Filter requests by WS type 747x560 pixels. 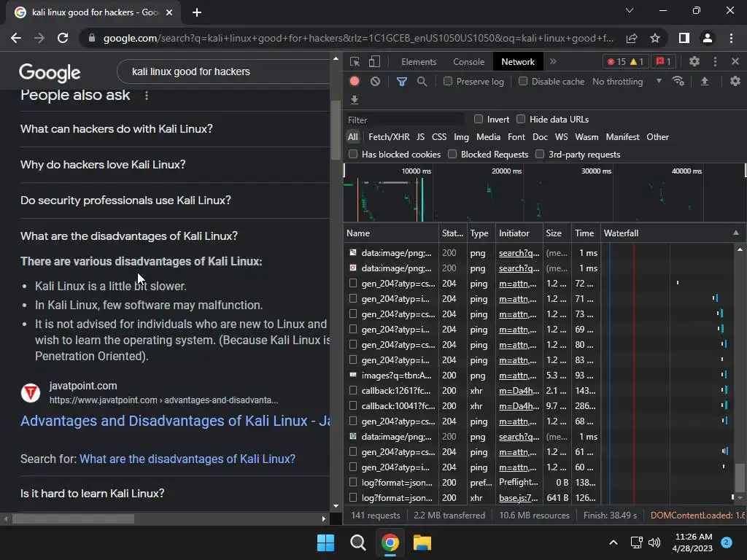click(x=561, y=136)
